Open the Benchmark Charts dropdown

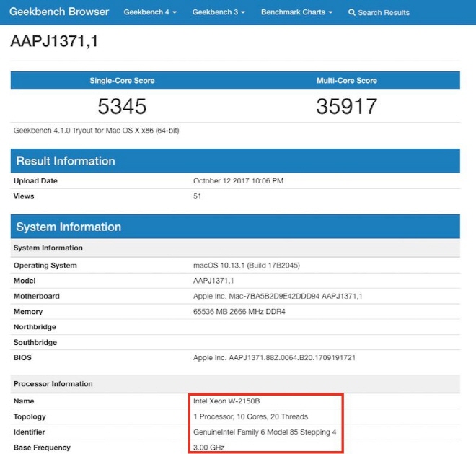(x=296, y=12)
